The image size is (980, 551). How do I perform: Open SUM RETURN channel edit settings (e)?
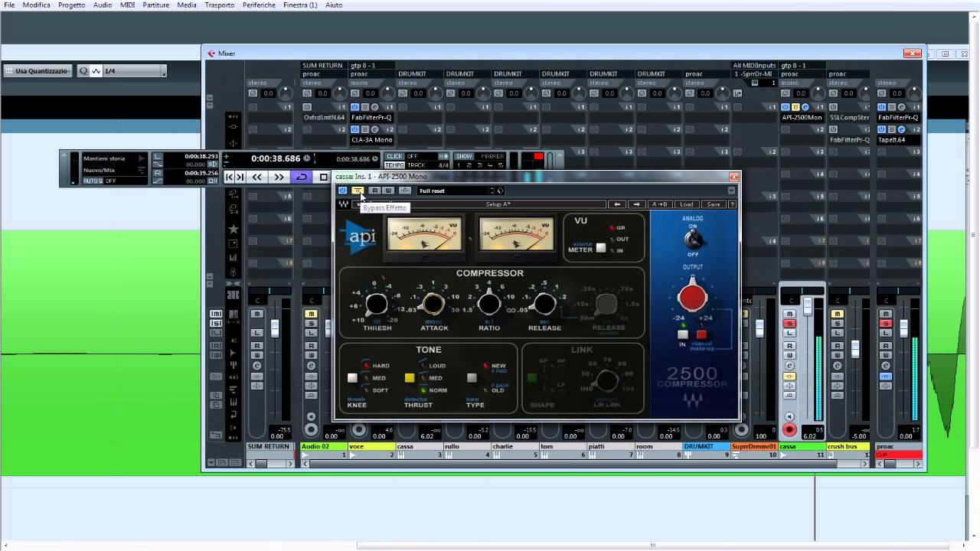point(256,367)
